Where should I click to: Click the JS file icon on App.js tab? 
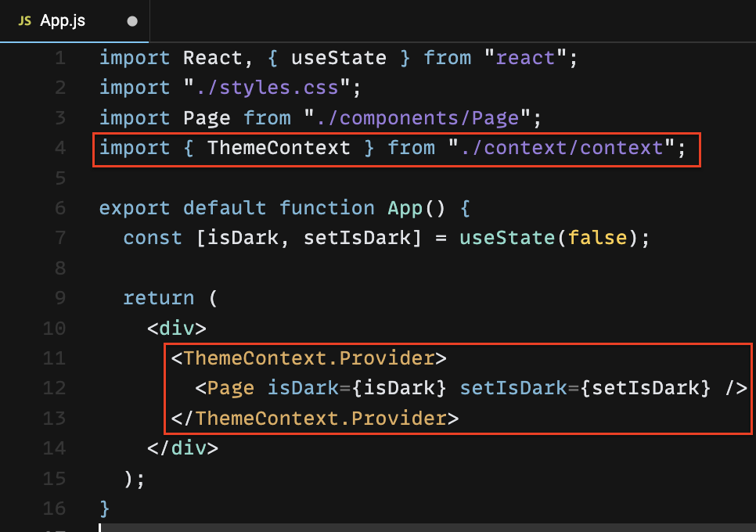24,20
